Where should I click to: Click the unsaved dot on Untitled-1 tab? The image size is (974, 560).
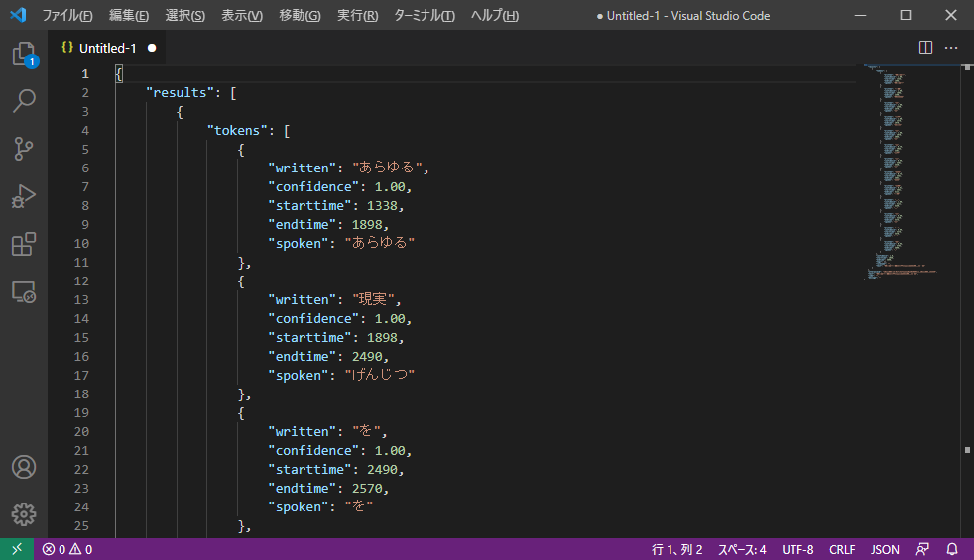[x=152, y=48]
